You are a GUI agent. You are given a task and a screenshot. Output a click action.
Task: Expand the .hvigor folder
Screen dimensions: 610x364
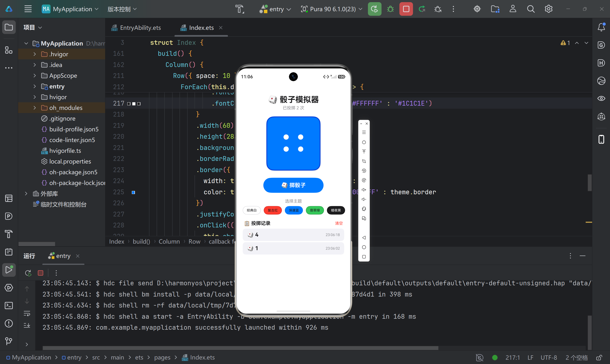pos(35,54)
